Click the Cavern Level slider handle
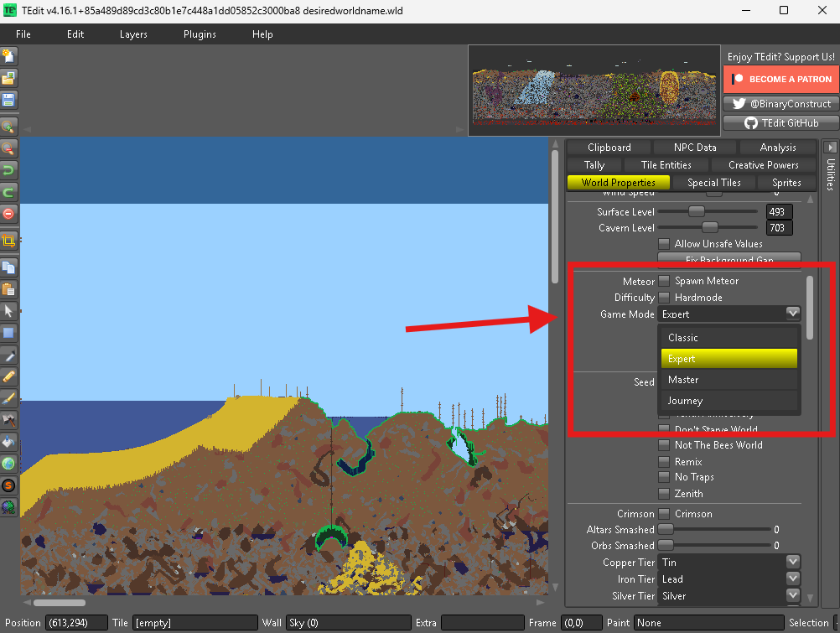The image size is (840, 633). 710,227
